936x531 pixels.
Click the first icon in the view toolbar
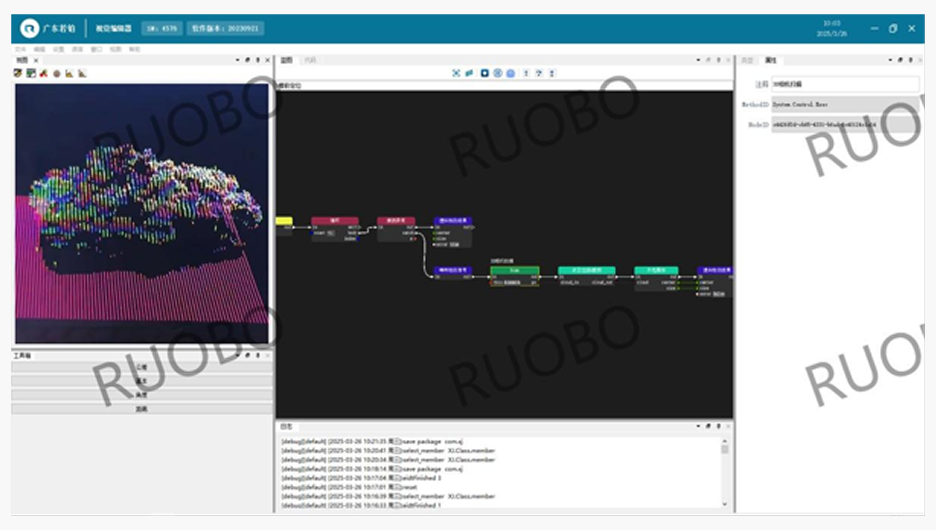19,73
